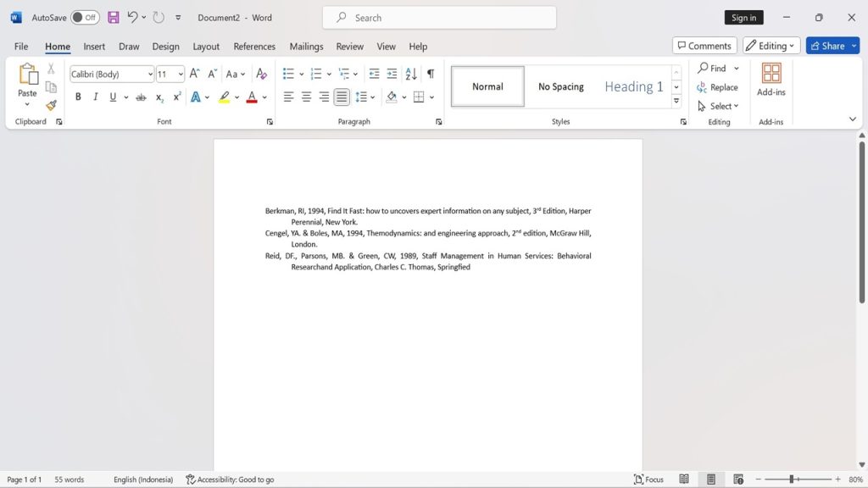The width and height of the screenshot is (868, 488).
Task: Click the yellow text highlight color button
Action: coord(224,97)
